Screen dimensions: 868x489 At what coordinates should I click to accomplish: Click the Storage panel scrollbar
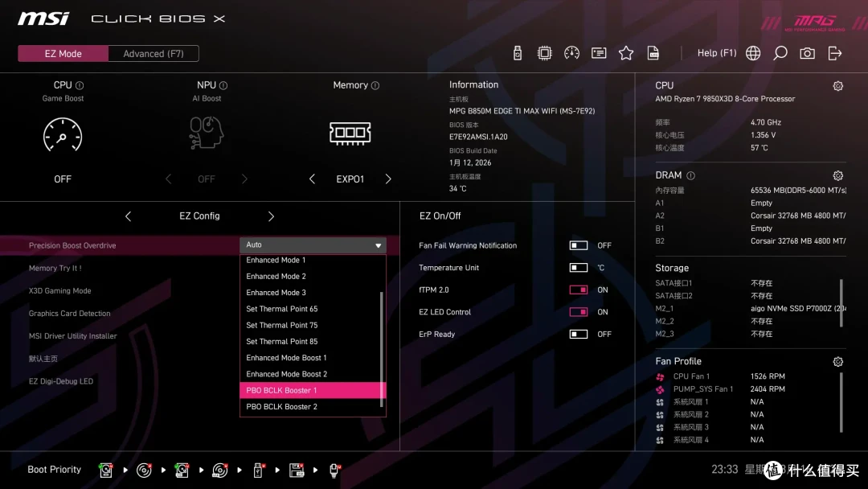coord(841,303)
